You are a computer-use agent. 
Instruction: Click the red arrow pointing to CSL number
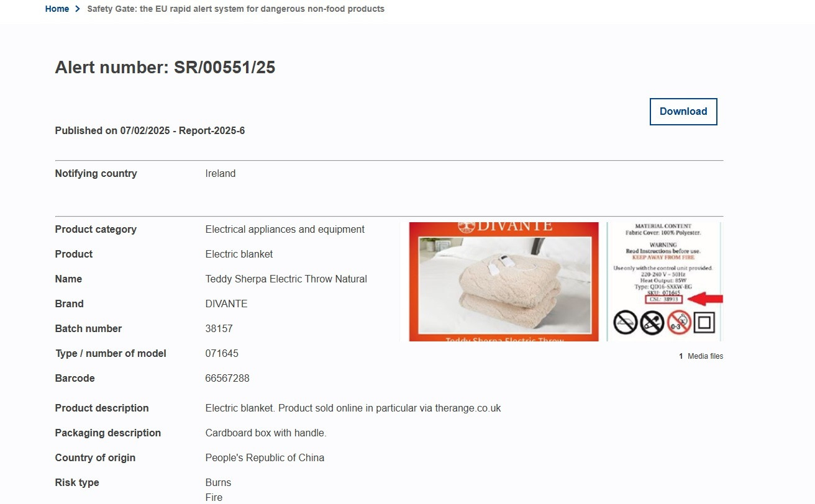706,299
